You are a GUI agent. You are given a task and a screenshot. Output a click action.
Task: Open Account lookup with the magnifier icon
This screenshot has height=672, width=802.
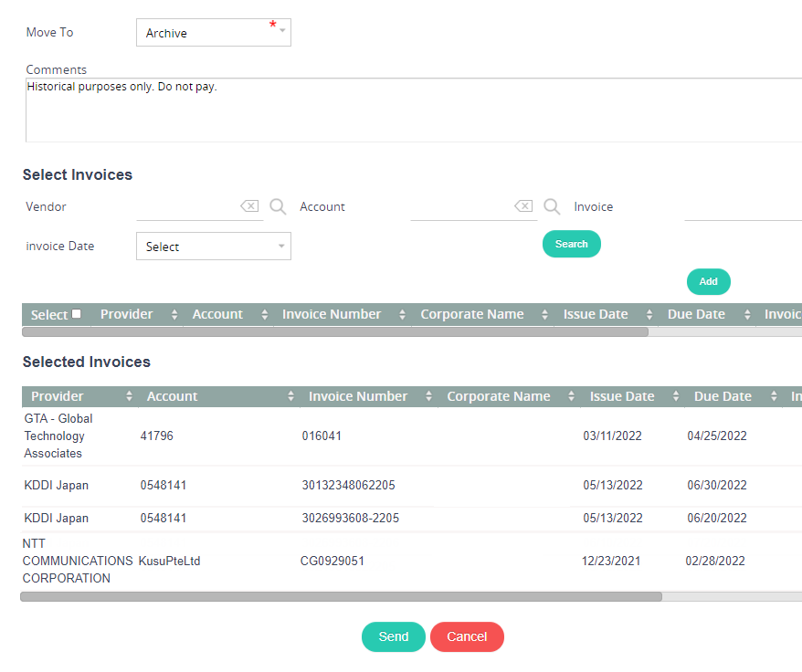(x=552, y=206)
